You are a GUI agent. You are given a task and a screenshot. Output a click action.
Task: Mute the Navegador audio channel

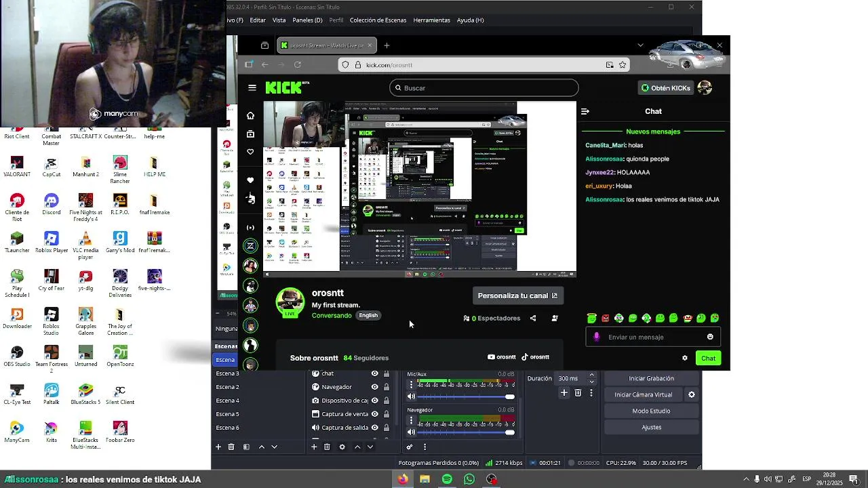point(411,432)
